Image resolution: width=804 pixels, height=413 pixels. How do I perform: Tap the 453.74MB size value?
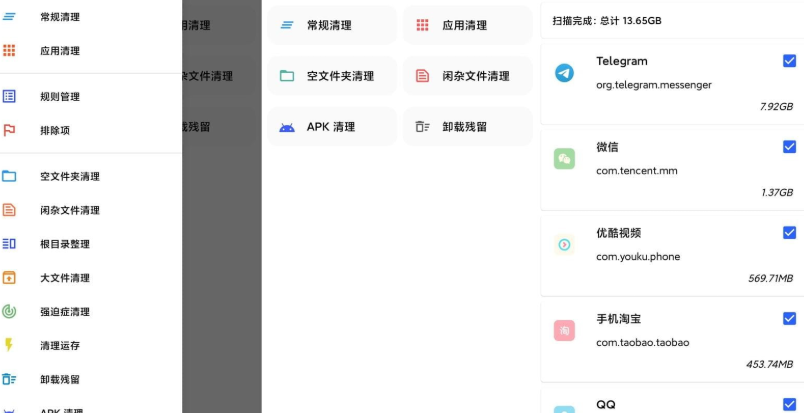[770, 365]
